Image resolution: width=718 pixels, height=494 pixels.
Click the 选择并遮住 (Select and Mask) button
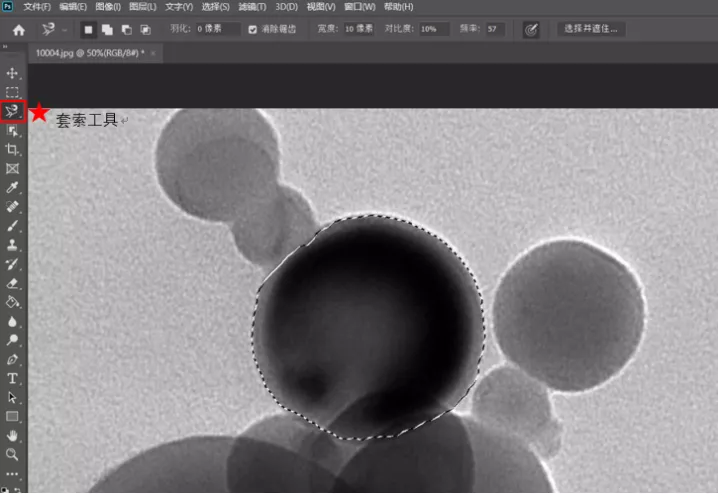[x=591, y=29]
